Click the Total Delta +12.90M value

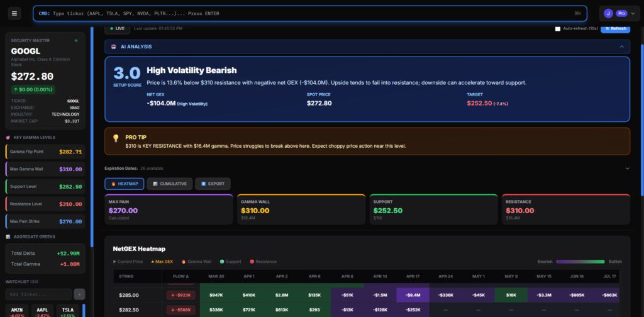coord(68,253)
